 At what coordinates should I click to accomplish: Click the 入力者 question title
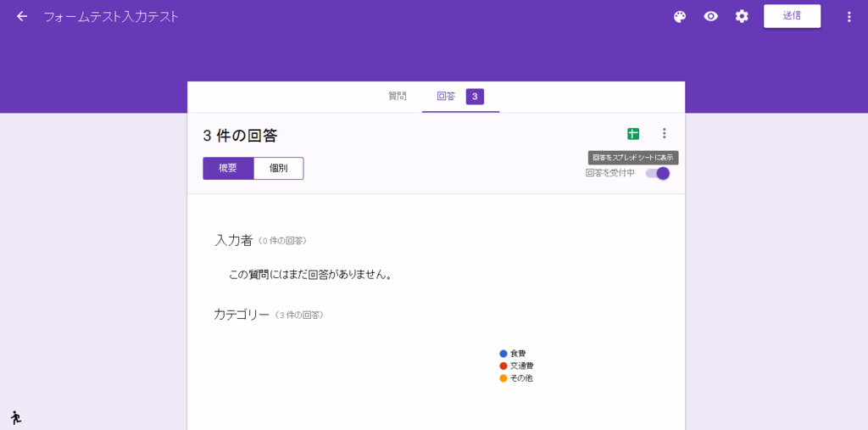(x=234, y=241)
